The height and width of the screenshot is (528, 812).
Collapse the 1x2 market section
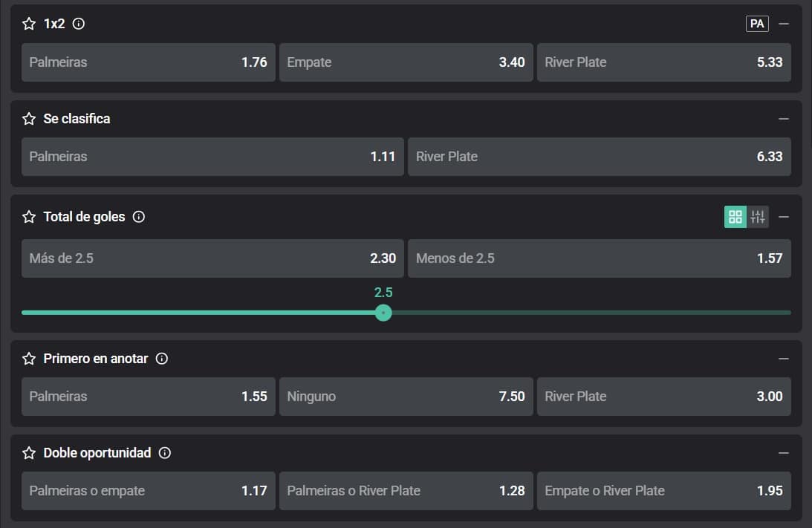pos(784,24)
